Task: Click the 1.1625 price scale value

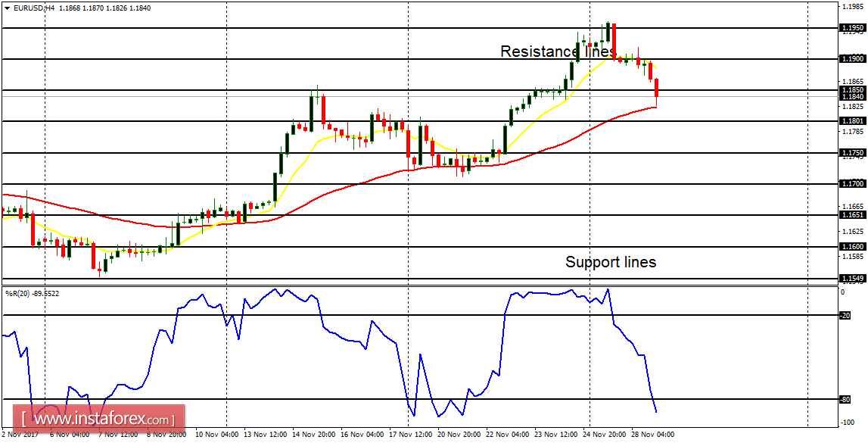Action: [851, 231]
